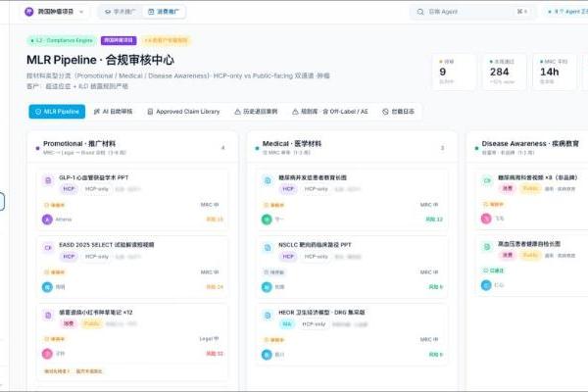This screenshot has width=588, height=392.
Task: Click the image icon on the second Disease Awareness card
Action: tap(487, 247)
